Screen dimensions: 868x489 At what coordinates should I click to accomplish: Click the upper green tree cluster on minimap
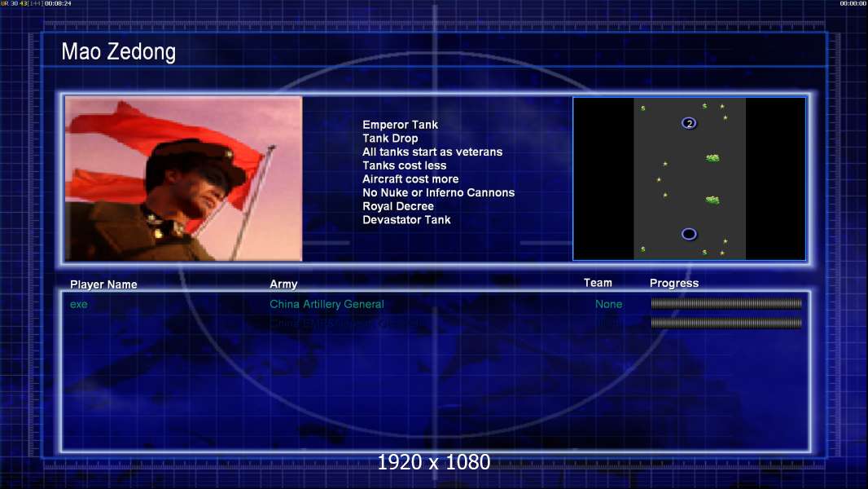[x=712, y=158]
